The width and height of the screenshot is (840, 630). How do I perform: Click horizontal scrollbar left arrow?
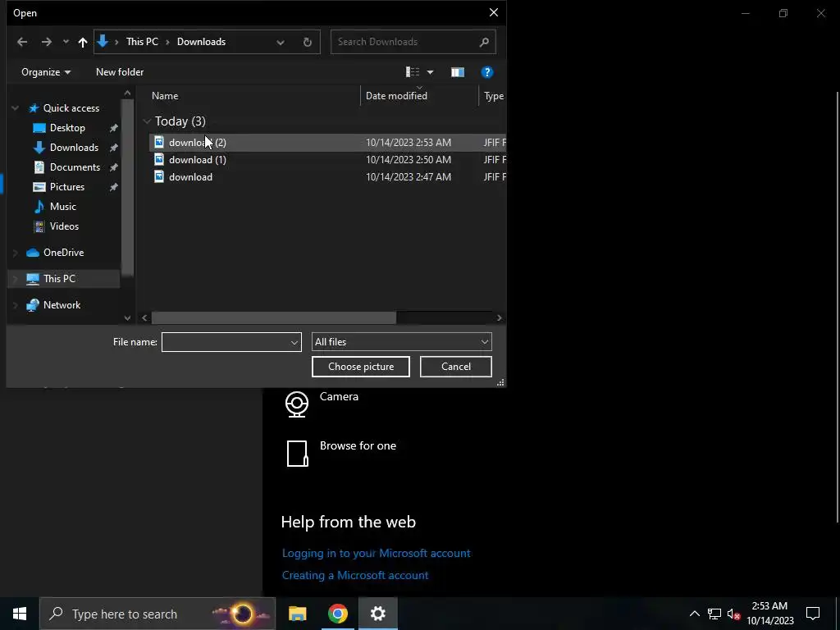(x=144, y=317)
